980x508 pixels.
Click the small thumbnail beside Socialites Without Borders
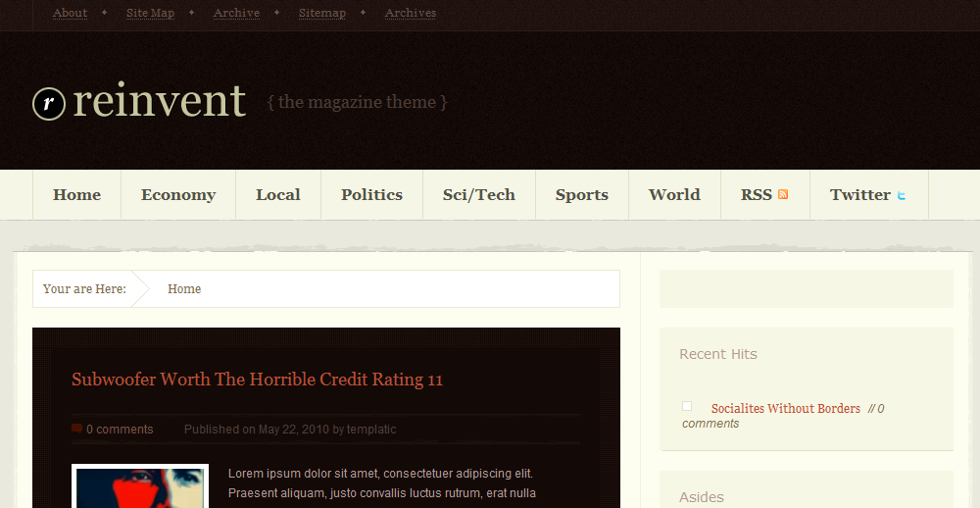pos(687,406)
